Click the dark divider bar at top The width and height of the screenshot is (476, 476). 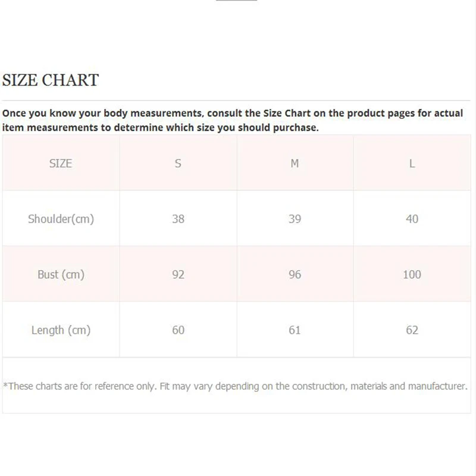tap(236, 1)
